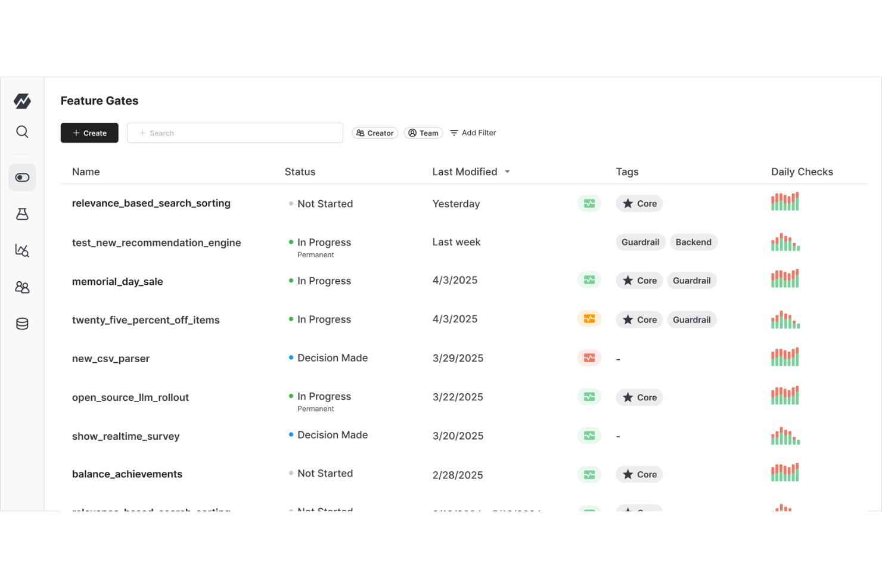Click the Daily Checks column header
Image resolution: width=882 pixels, height=588 pixels.
[802, 172]
